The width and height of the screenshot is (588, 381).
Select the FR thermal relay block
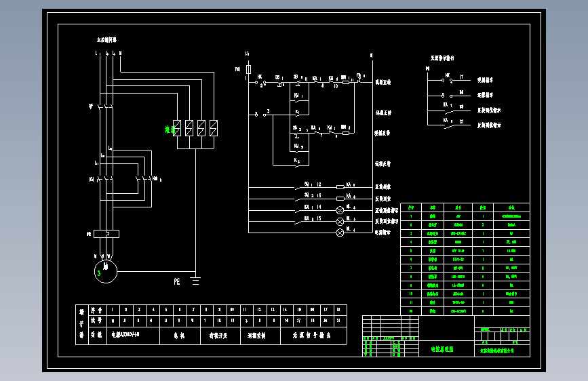[x=106, y=234]
